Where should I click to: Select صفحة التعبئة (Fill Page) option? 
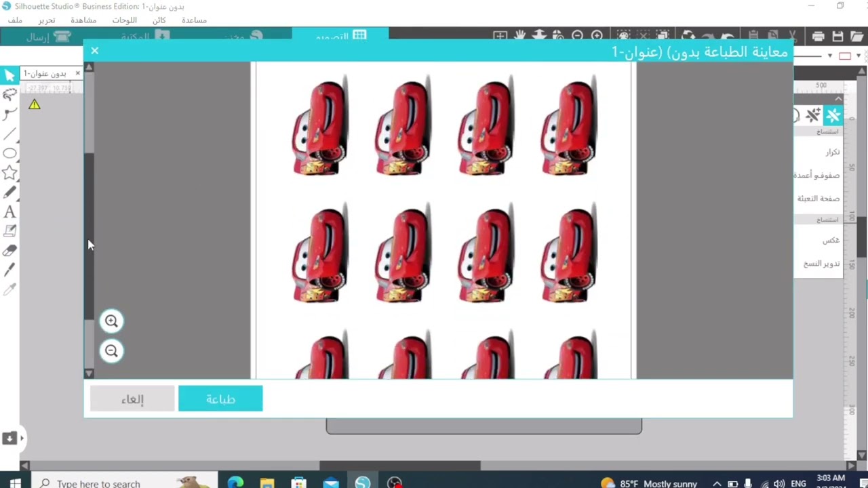tap(818, 199)
